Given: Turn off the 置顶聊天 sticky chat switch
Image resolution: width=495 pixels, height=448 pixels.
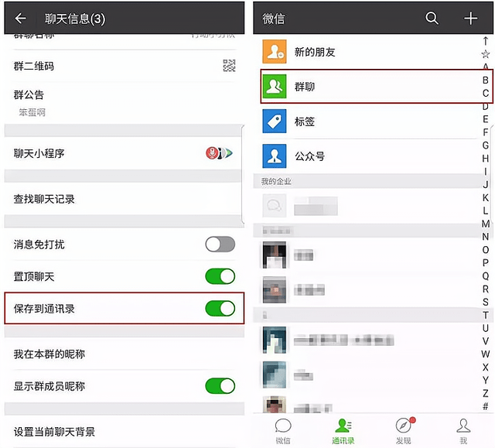Looking at the screenshot, I should 220,276.
